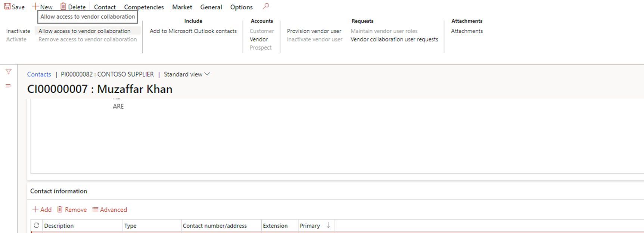This screenshot has height=233, width=644.
Task: Open the Options tab
Action: click(x=241, y=7)
